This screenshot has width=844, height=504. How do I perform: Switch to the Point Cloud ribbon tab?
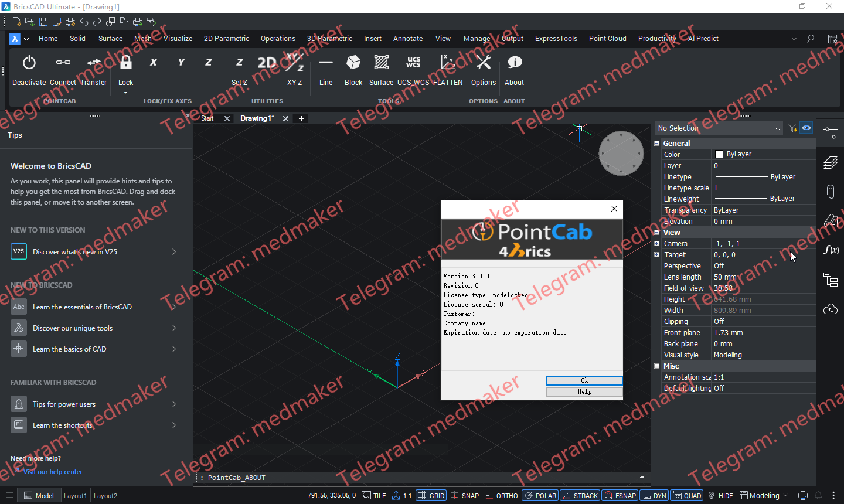tap(607, 38)
